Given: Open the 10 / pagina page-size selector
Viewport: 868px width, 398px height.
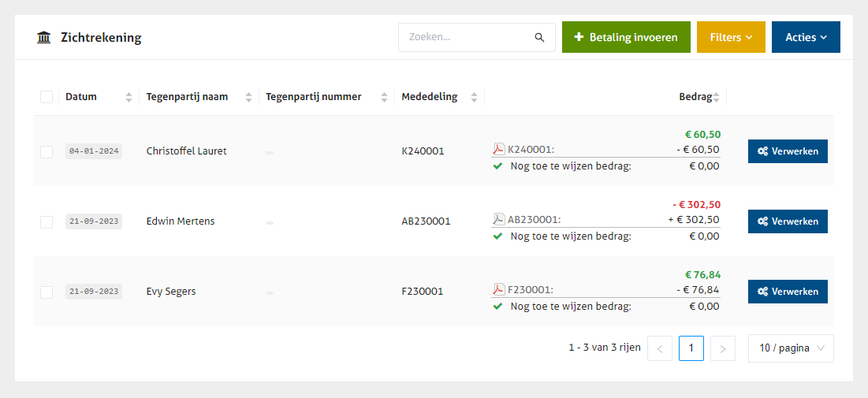Looking at the screenshot, I should point(791,348).
